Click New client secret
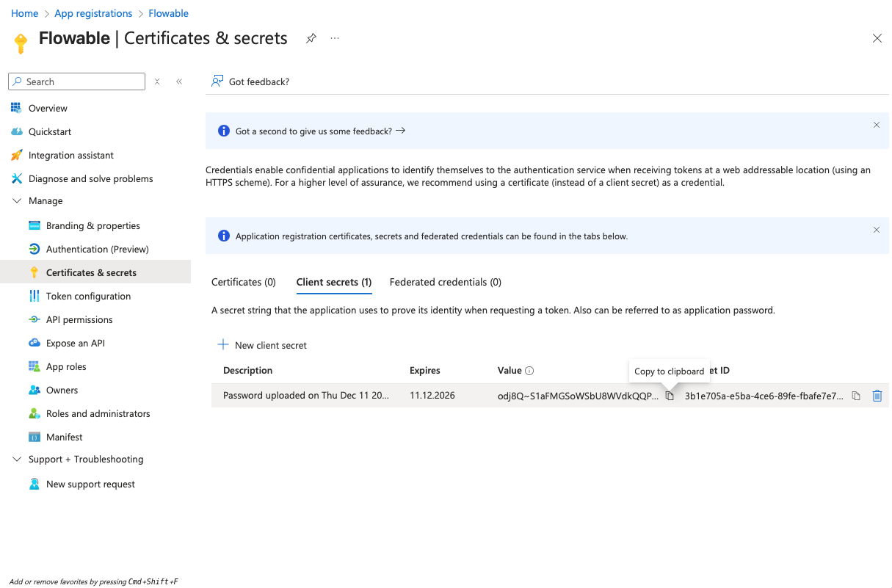The width and height of the screenshot is (892, 588). (262, 345)
